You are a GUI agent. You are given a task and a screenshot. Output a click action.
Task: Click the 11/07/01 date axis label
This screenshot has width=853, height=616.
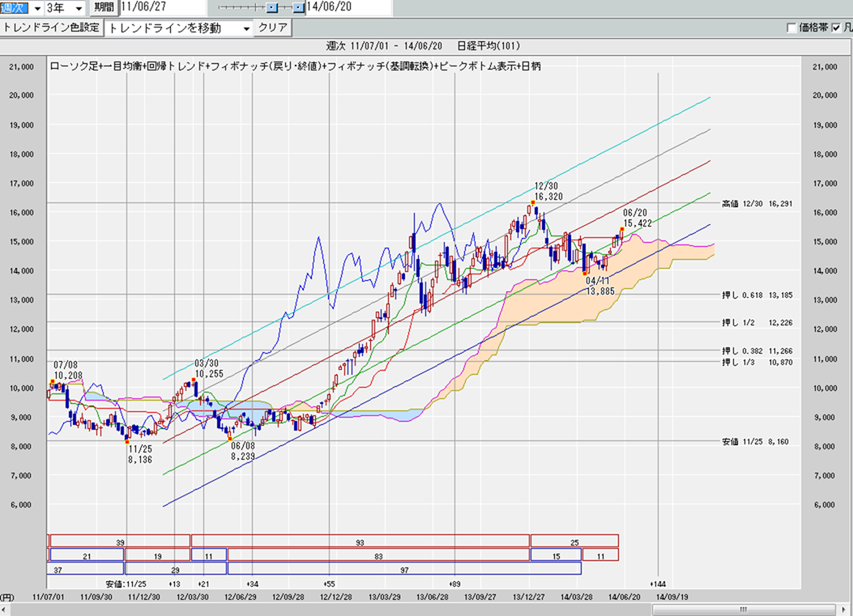(x=49, y=597)
